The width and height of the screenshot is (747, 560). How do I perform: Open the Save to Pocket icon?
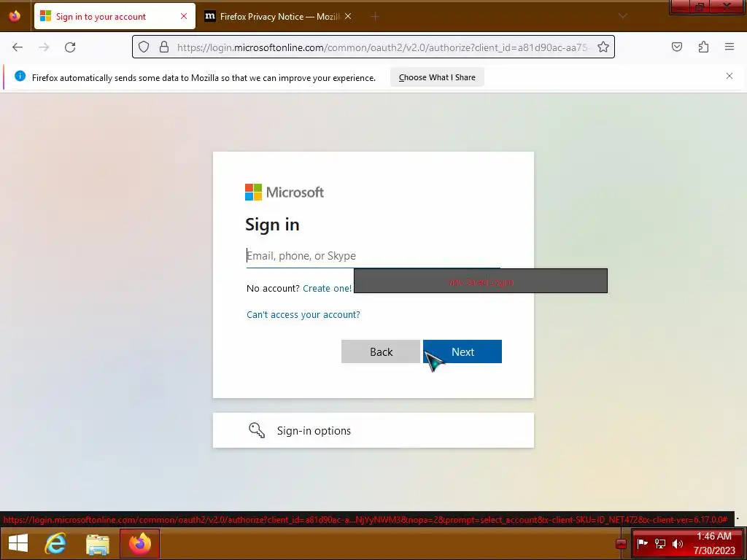tap(677, 47)
